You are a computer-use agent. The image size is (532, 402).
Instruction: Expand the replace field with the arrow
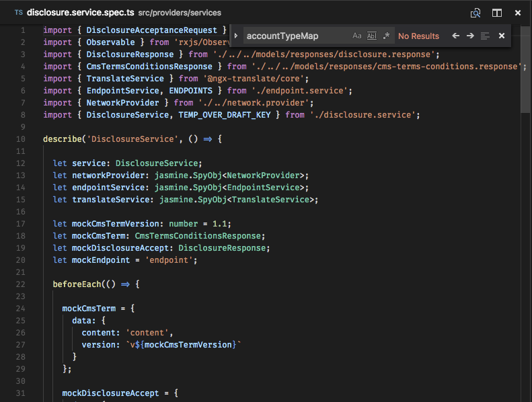tap(236, 36)
